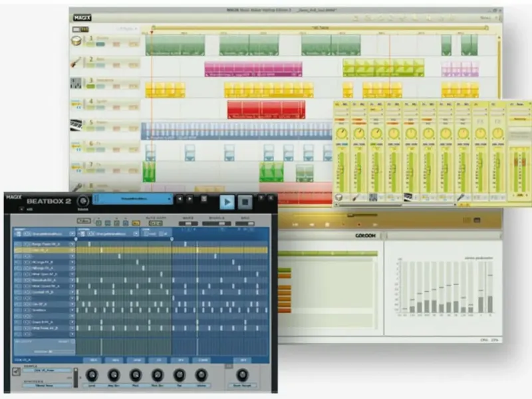Start BeatBox 2 playback with the play button
This screenshot has height=399, width=532.
tap(227, 202)
